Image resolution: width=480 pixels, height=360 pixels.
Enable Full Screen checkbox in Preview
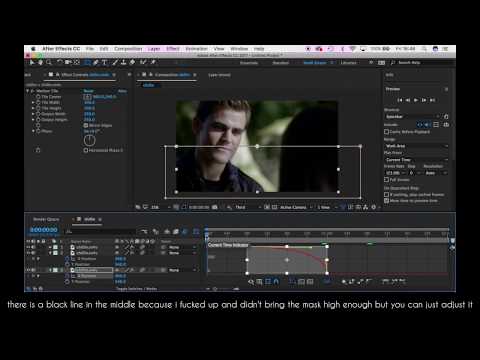point(386,180)
